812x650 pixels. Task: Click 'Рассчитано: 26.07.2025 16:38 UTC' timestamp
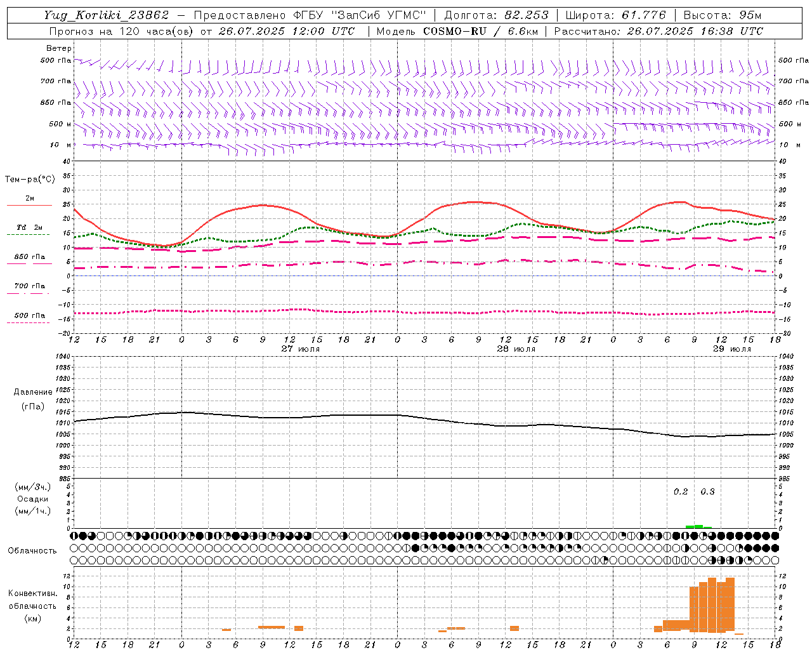point(658,31)
